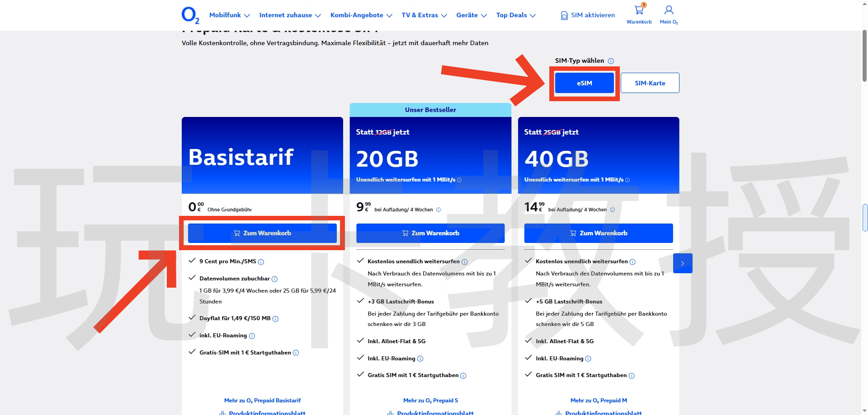
Task: Click next arrow to see more tariffs
Action: click(x=682, y=263)
